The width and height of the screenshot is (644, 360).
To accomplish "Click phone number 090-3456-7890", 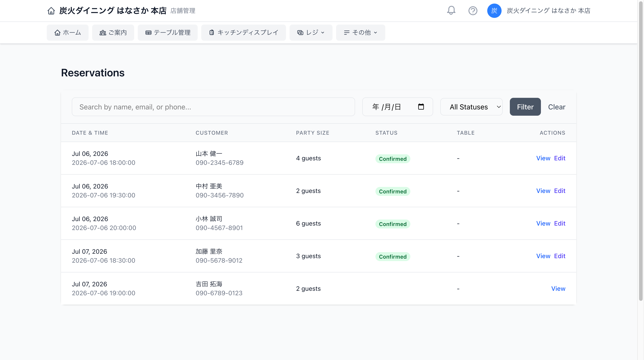I will [x=220, y=195].
